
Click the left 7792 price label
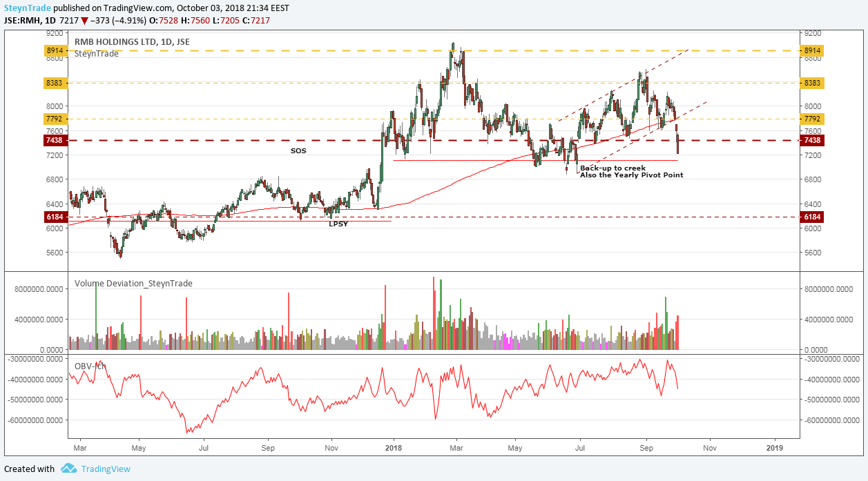click(x=55, y=119)
